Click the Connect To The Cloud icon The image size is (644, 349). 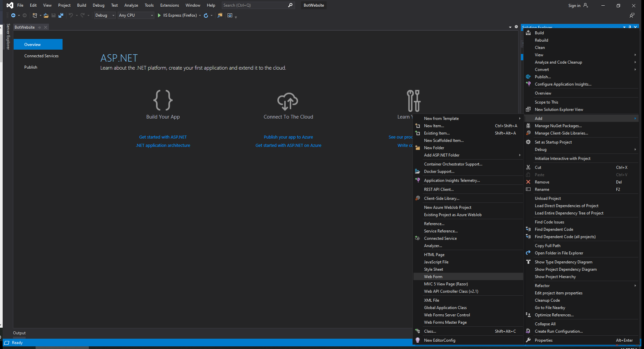288,101
